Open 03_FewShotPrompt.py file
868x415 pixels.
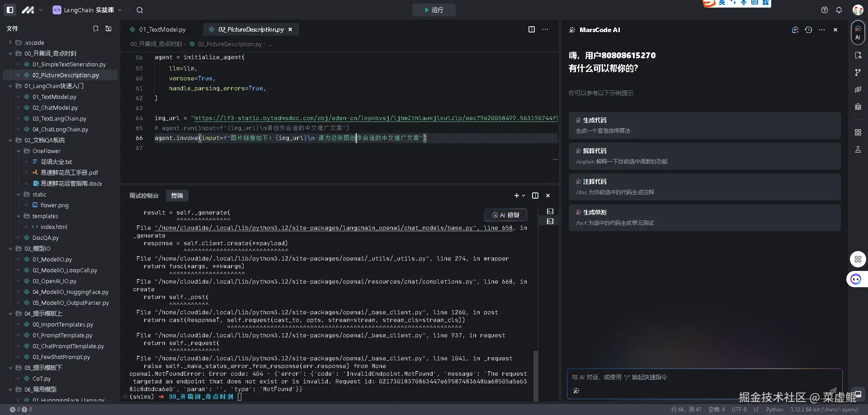(61, 357)
